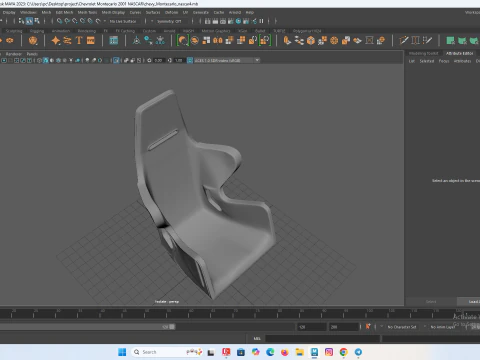This screenshot has width=480, height=360.
Task: Open Microsoft Edge from the taskbar
Action: [x=270, y=352]
